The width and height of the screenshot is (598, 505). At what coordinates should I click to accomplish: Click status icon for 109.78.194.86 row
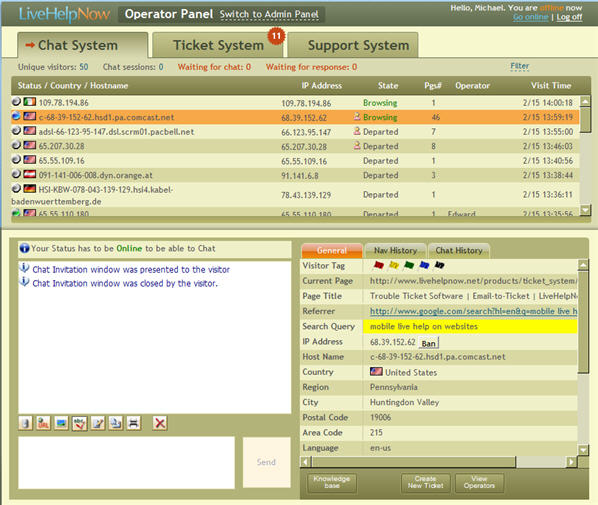(x=16, y=101)
